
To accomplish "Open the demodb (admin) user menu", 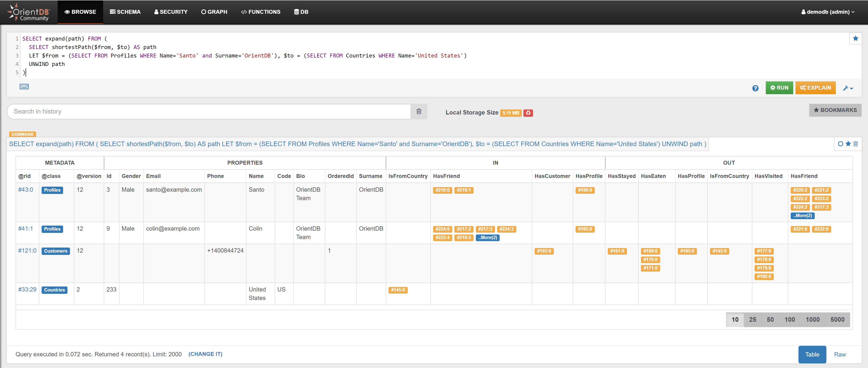I will tap(828, 12).
